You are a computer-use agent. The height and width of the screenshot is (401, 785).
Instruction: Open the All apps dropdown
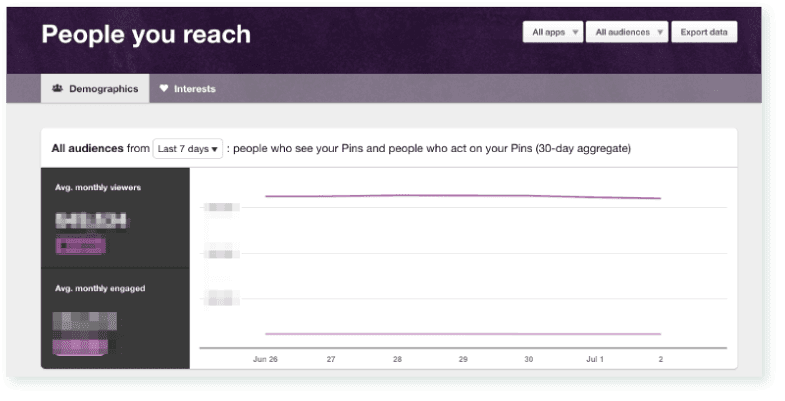coord(553,32)
